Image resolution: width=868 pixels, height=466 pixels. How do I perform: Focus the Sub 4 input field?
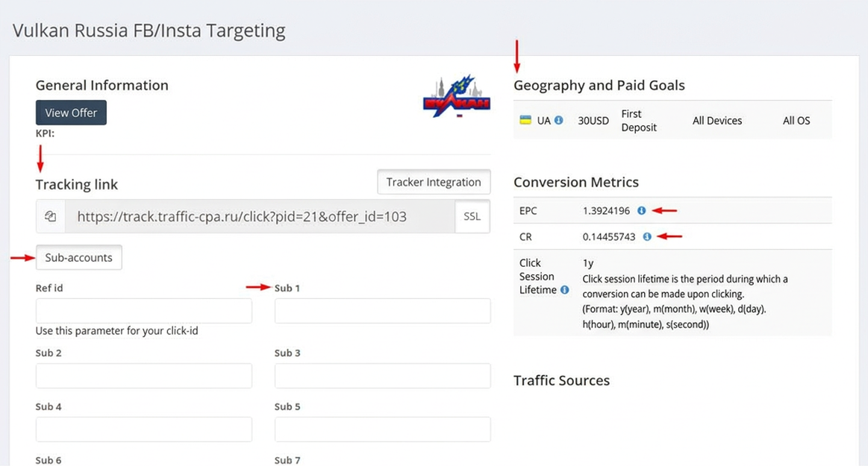pyautogui.click(x=144, y=429)
